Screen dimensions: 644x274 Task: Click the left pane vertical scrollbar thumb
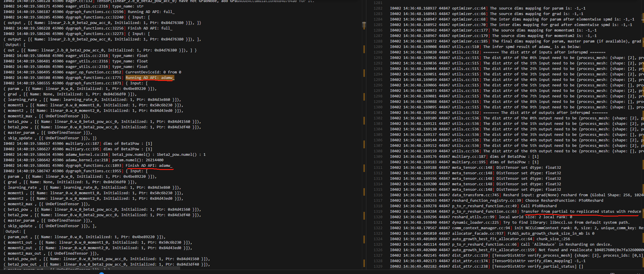[x=364, y=25]
